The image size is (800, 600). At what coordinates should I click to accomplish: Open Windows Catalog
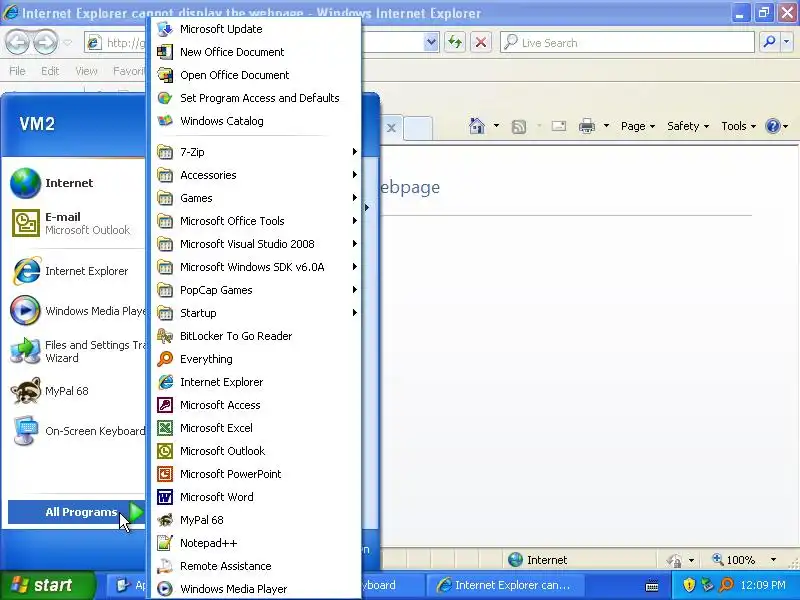pos(256,121)
